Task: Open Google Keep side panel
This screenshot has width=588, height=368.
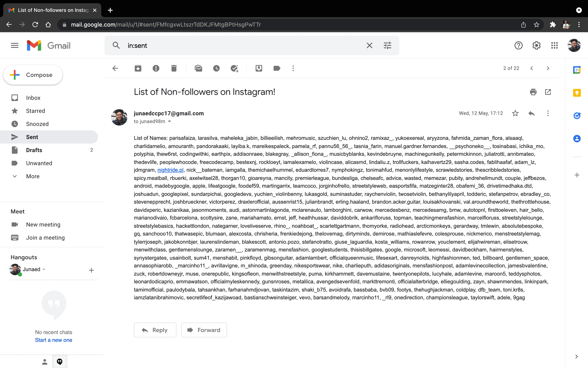Action: 577,93
